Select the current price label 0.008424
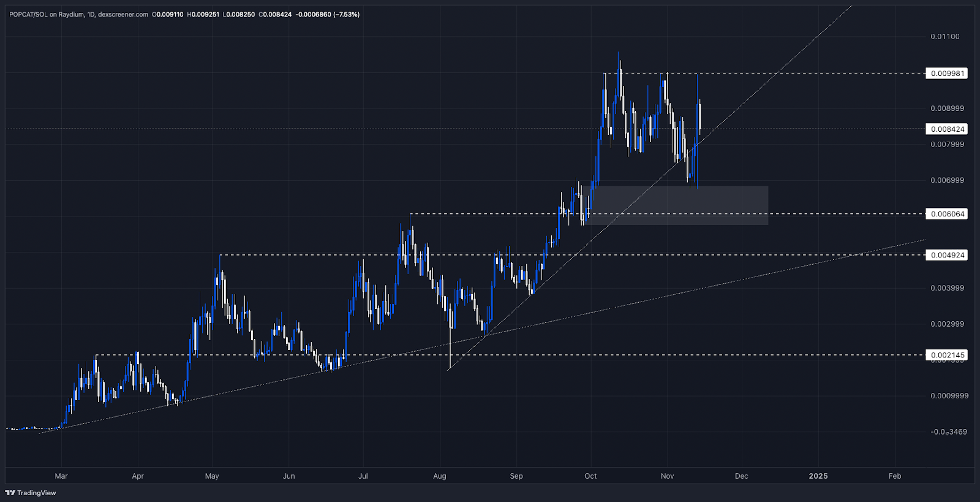This screenshot has height=502, width=980. (947, 129)
